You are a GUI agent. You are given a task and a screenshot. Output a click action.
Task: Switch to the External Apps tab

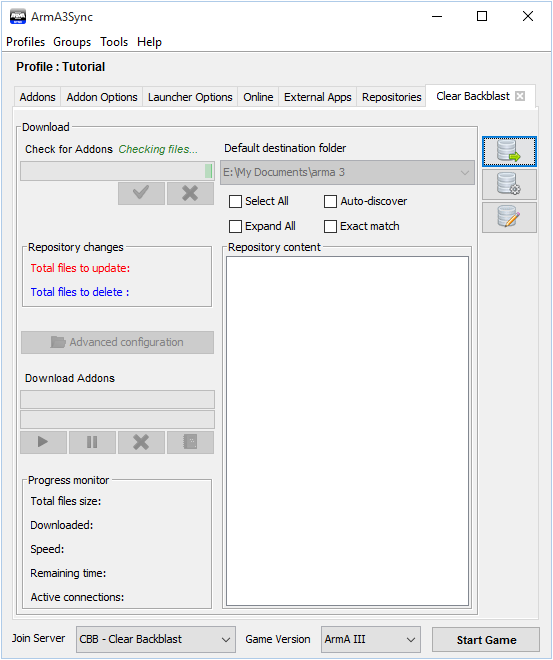click(x=318, y=97)
